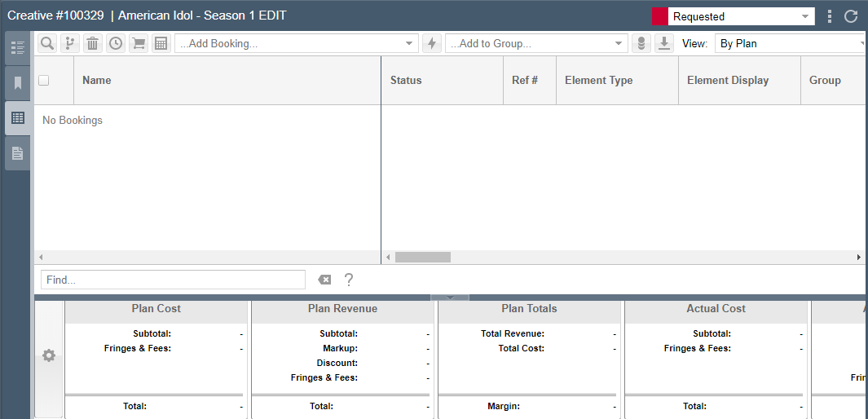Click the clock history icon
868x419 pixels.
click(x=116, y=43)
